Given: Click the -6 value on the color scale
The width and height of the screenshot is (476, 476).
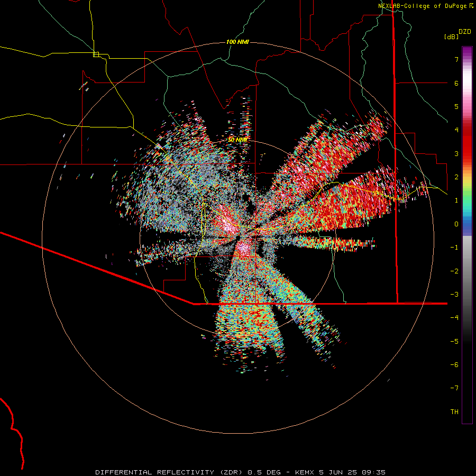Looking at the screenshot, I should click(454, 365).
